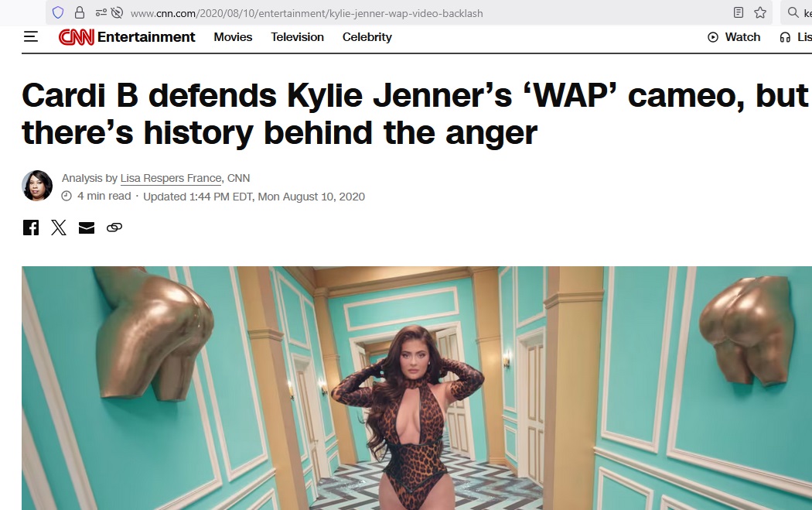Click the Watch button
This screenshot has width=812, height=510.
734,37
